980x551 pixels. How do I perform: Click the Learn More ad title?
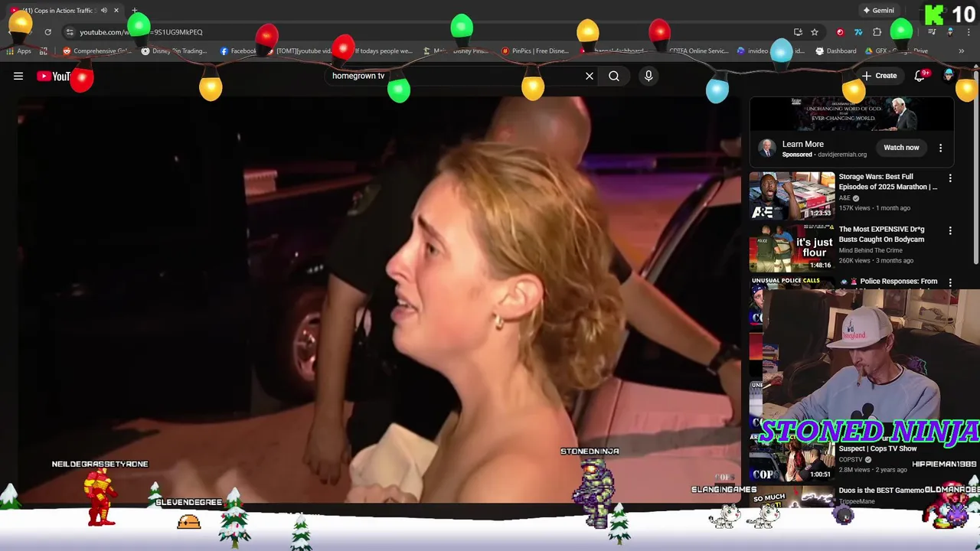[x=803, y=144]
